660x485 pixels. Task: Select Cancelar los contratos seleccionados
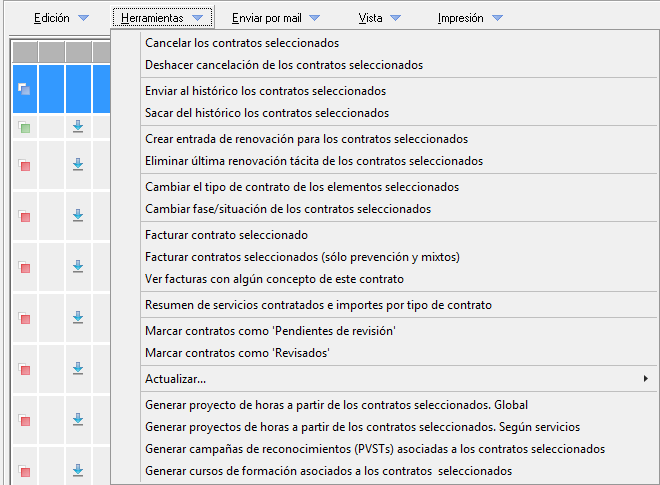tap(242, 43)
